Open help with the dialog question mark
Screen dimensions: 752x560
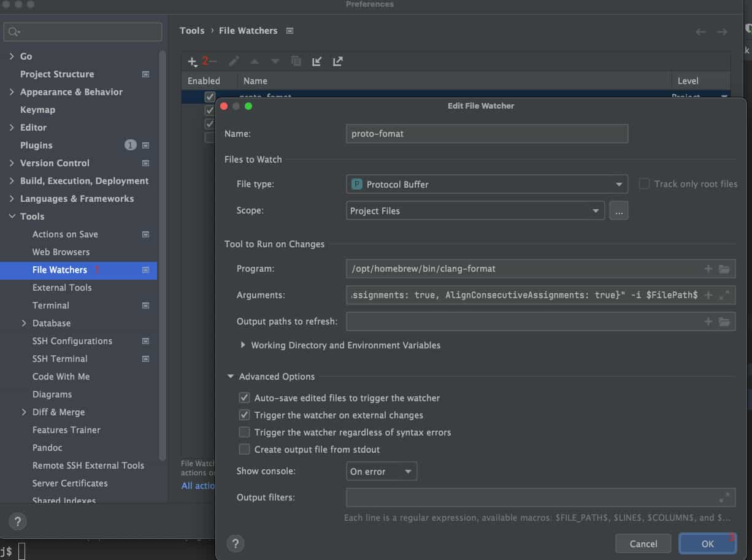click(x=236, y=543)
